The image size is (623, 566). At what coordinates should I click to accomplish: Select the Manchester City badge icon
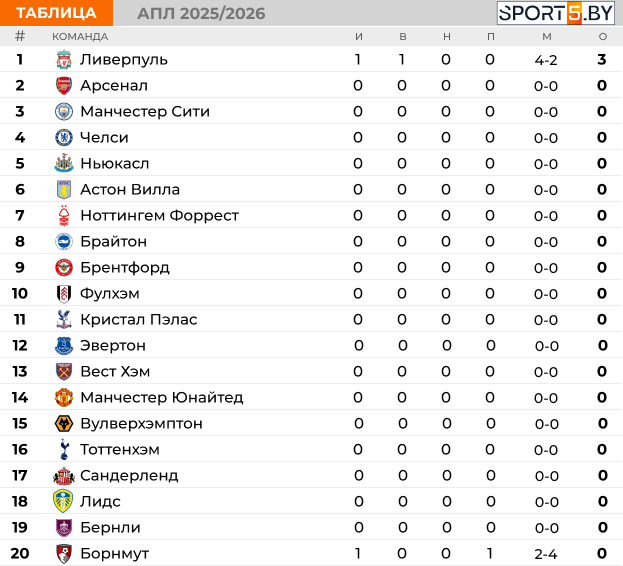point(64,112)
